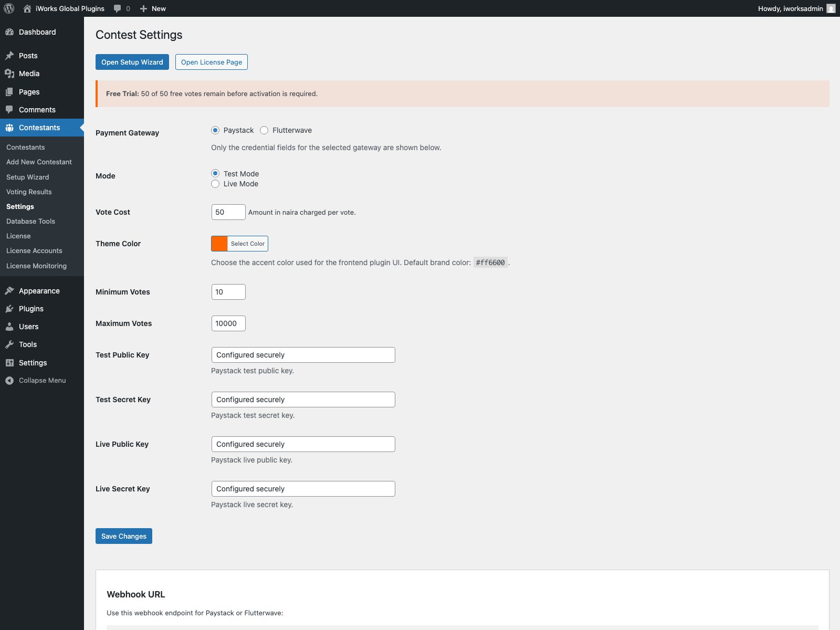Click the Open License Page button
The height and width of the screenshot is (630, 840).
pos(212,62)
